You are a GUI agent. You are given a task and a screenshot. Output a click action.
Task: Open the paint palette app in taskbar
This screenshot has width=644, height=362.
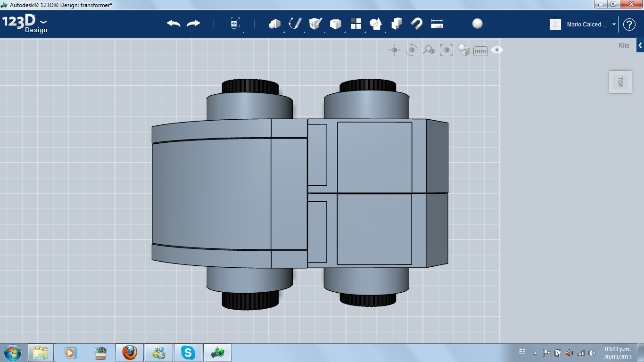click(x=100, y=353)
